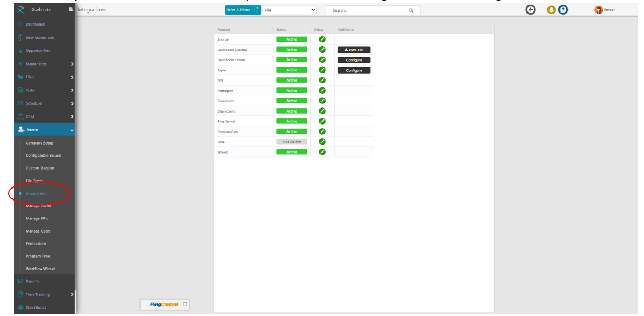Click the search magnifier icon
The image size is (644, 316).
(411, 11)
